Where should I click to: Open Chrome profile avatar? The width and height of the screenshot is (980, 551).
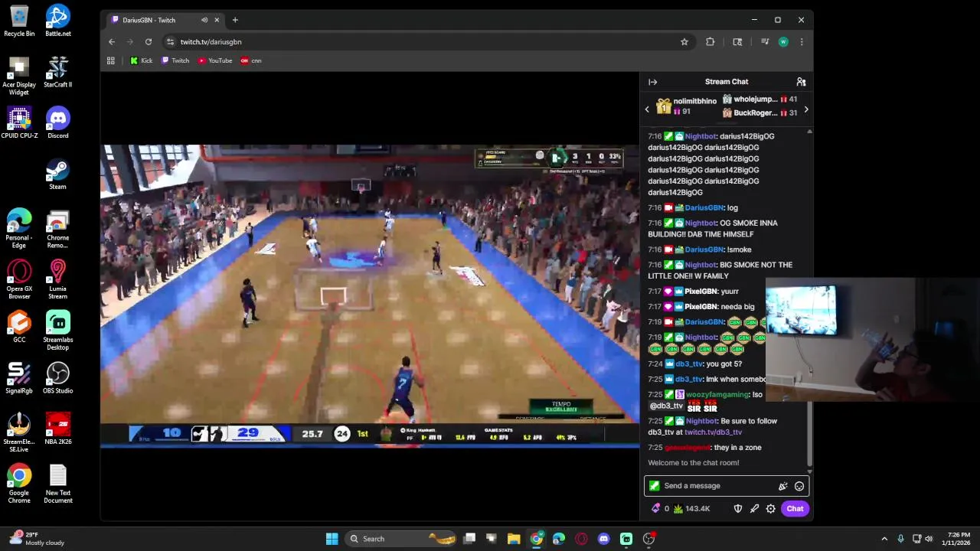click(783, 42)
